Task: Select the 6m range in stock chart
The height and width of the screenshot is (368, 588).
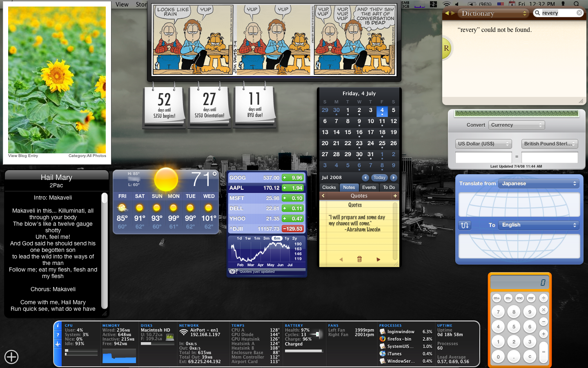Action: tap(277, 238)
